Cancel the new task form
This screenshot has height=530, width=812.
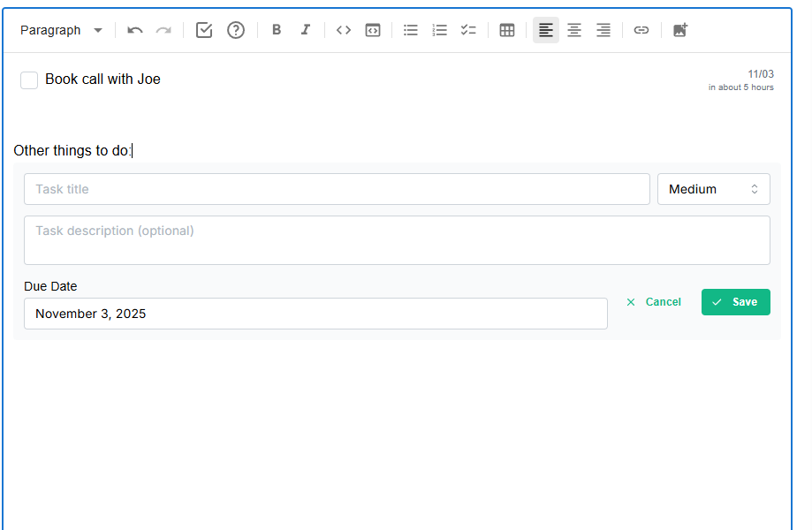tap(654, 302)
